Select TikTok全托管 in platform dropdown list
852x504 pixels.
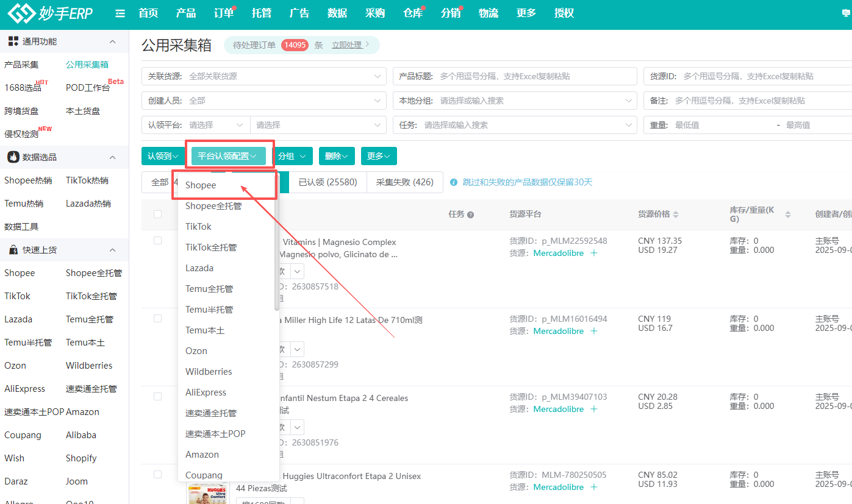click(x=226, y=247)
